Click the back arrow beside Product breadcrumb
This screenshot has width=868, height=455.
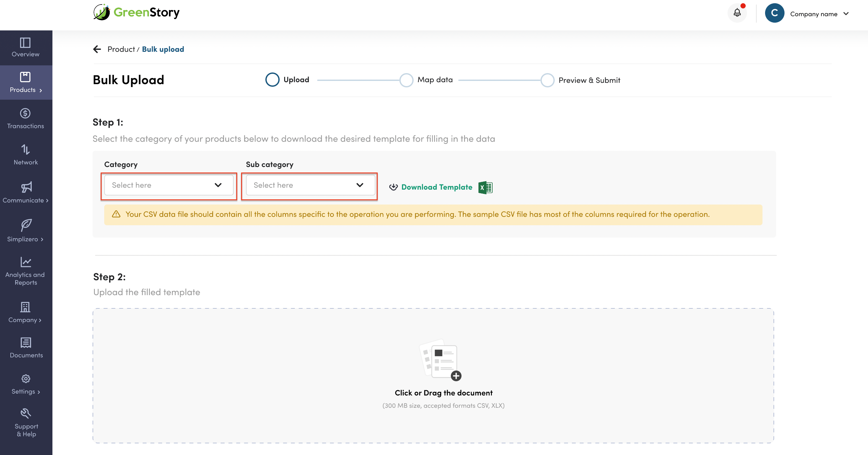click(97, 49)
